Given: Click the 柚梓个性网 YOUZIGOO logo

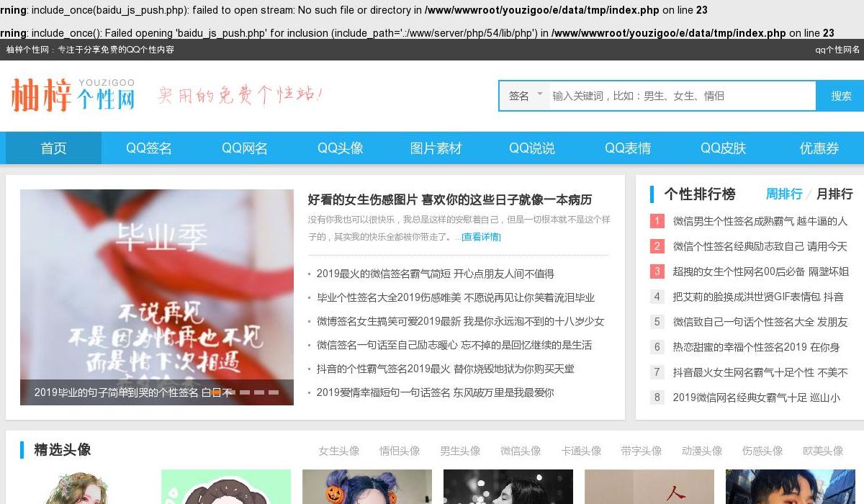Looking at the screenshot, I should click(x=73, y=95).
